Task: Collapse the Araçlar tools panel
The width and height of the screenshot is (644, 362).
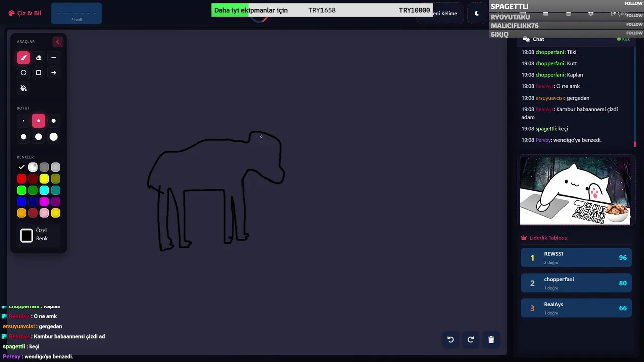Action: (58, 42)
